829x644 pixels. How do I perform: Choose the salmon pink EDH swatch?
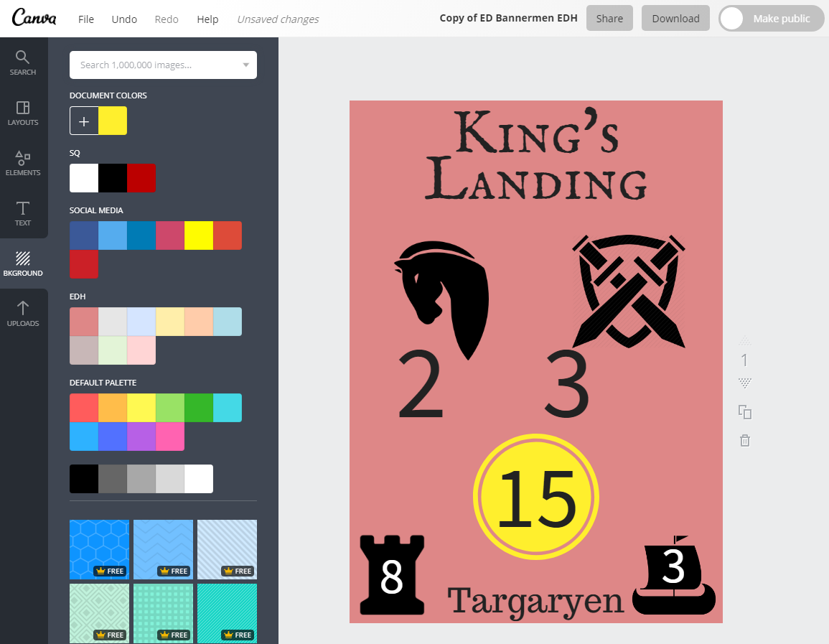[84, 322]
